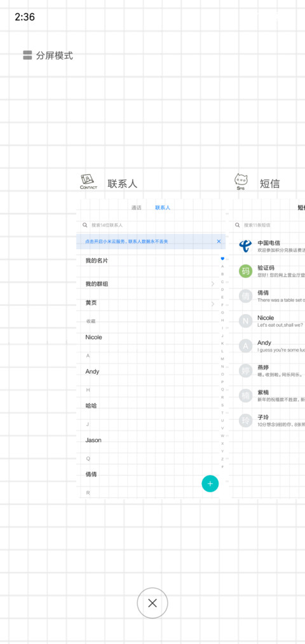
Task: Open 紫楠 message thread
Action: [269, 395]
